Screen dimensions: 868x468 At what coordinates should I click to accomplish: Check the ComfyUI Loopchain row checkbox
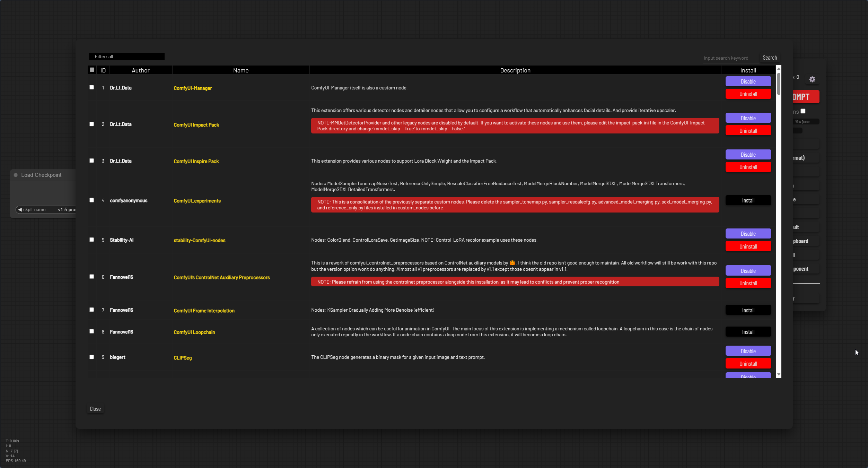pyautogui.click(x=92, y=331)
